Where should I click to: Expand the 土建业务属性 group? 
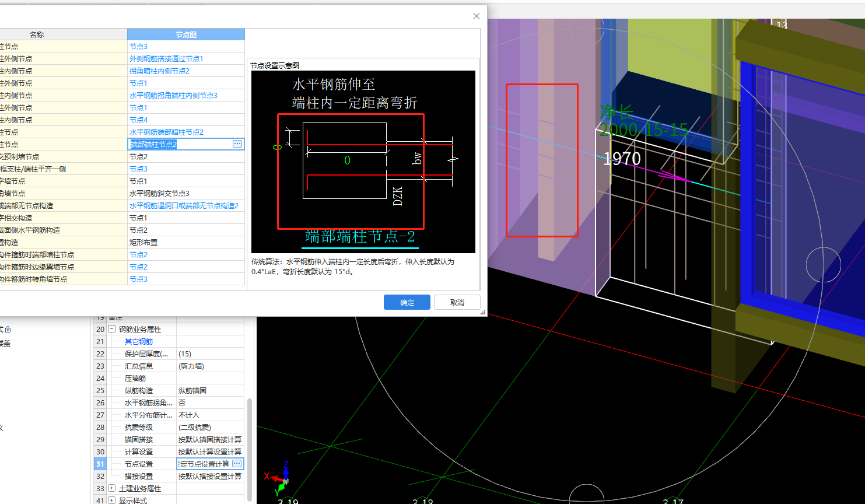[111, 488]
